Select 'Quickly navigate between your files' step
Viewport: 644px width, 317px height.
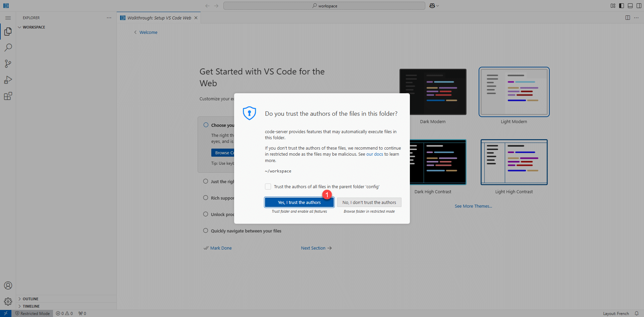pos(246,231)
